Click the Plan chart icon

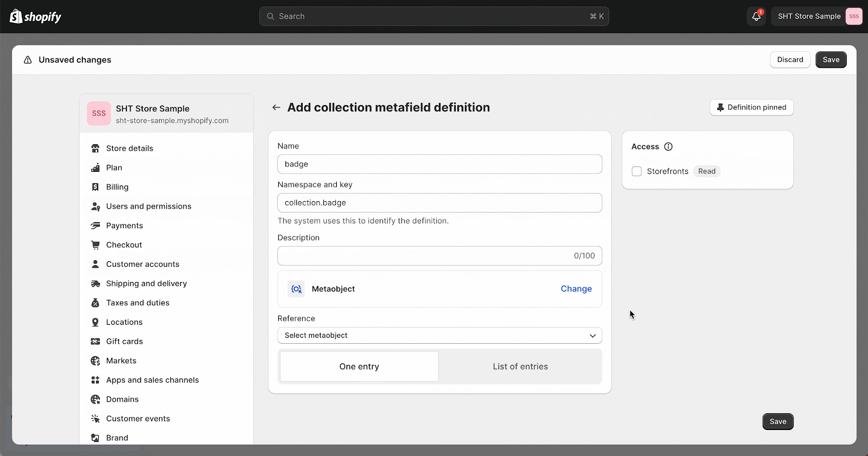(95, 168)
